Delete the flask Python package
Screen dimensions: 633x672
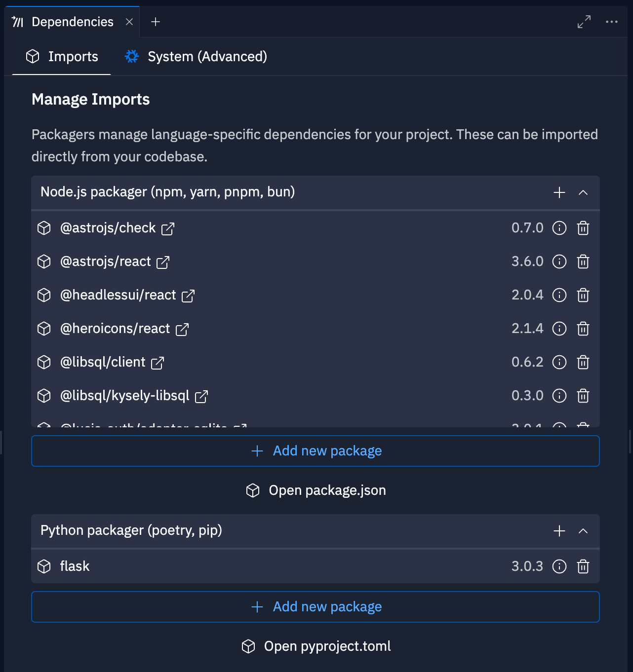[583, 566]
